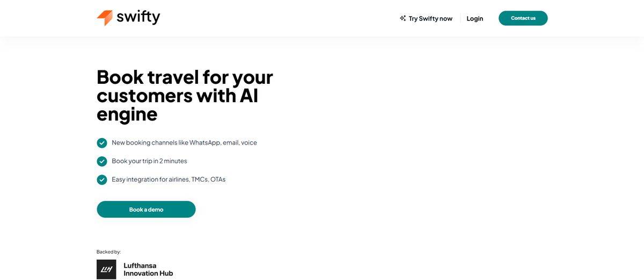Screen dimensions: 644x280
Task: Click the Book a demo button
Action: click(146, 210)
